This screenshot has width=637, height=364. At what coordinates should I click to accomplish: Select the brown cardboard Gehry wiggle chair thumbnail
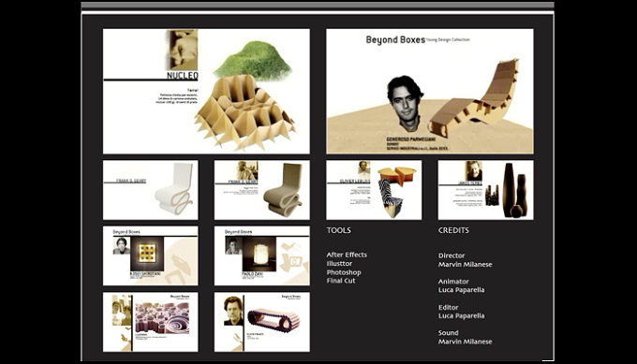pos(262,190)
